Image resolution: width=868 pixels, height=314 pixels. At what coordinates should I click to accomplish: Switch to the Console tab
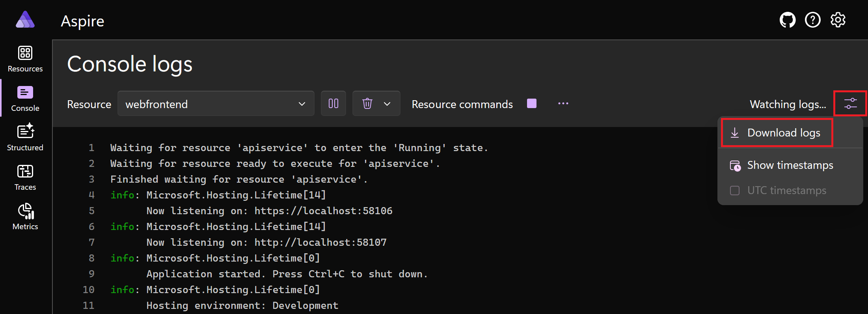25,99
